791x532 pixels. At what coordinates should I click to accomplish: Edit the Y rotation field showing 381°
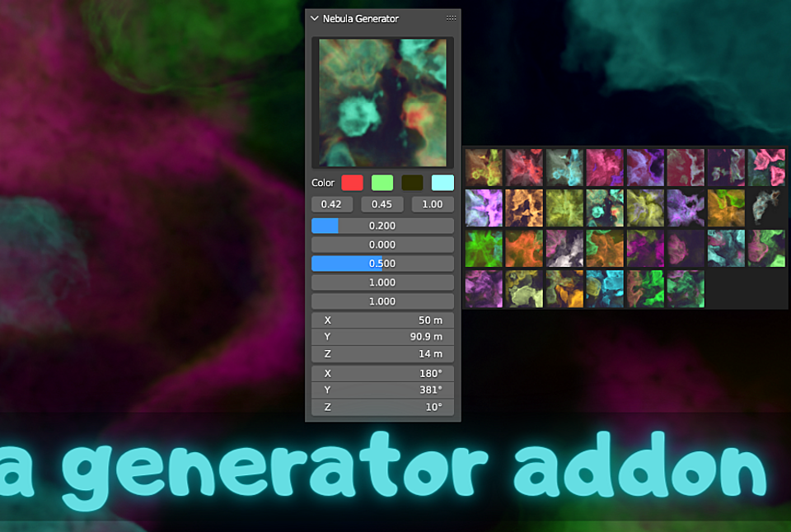click(x=382, y=390)
